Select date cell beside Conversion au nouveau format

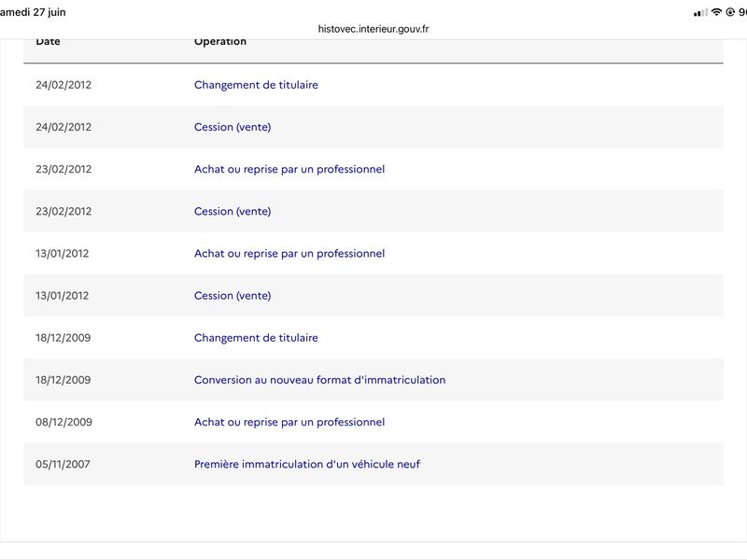click(x=63, y=380)
